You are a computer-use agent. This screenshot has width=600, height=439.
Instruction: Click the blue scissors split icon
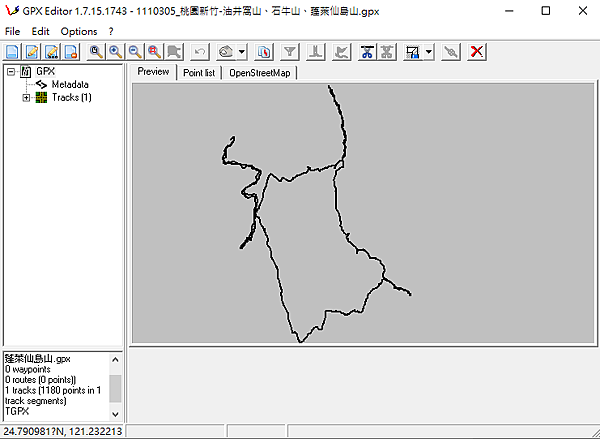(367, 52)
